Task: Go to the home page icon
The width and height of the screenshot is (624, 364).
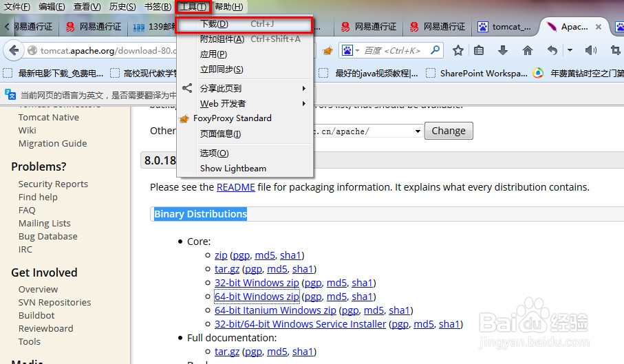Action: pyautogui.click(x=527, y=50)
